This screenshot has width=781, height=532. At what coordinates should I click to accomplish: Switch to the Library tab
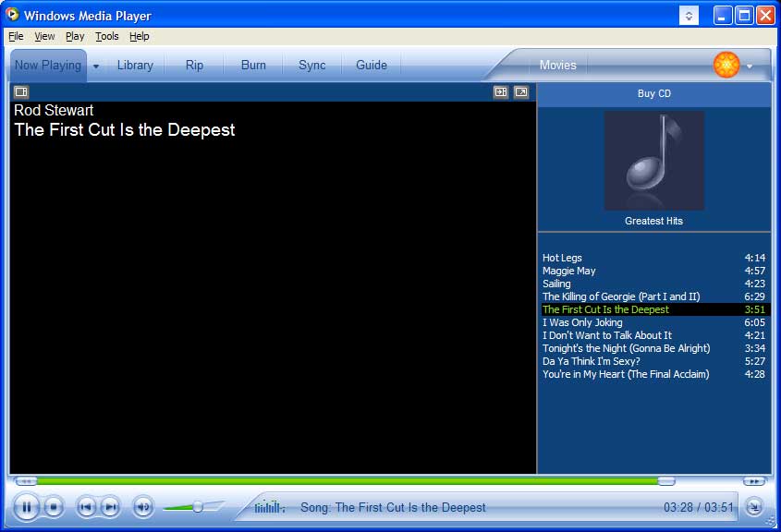point(135,66)
